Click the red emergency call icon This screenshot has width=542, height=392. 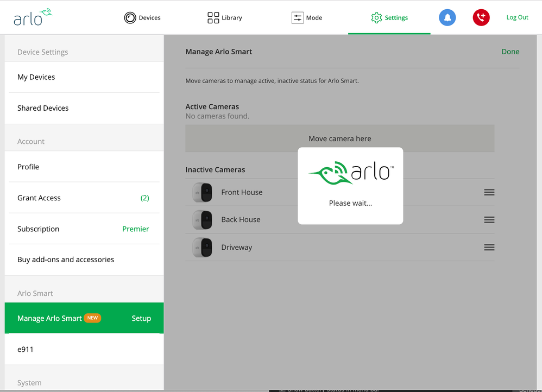pos(481,17)
